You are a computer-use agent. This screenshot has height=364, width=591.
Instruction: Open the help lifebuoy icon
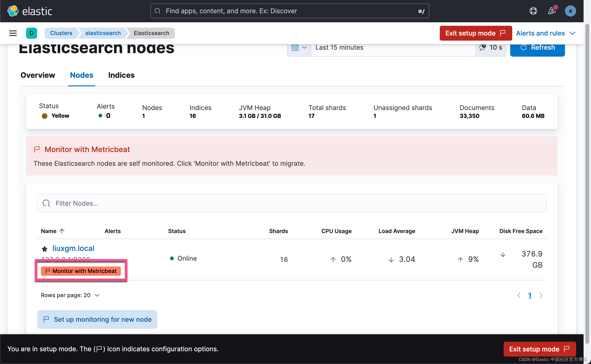(x=533, y=11)
